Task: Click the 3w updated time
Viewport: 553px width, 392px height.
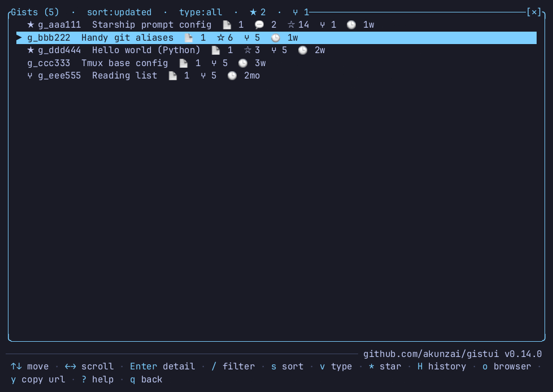Action: click(x=260, y=63)
